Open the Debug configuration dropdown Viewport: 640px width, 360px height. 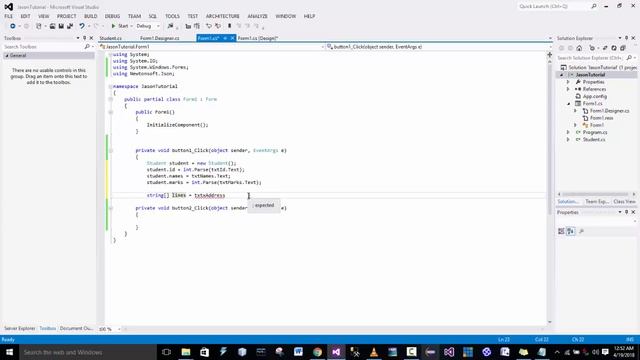148,26
